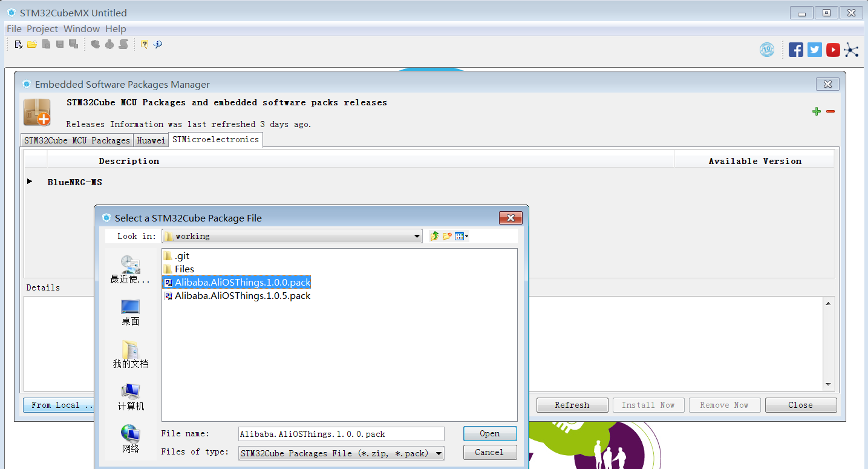The height and width of the screenshot is (469, 868).
Task: Click the Close button in Packages Manager
Action: (801, 405)
